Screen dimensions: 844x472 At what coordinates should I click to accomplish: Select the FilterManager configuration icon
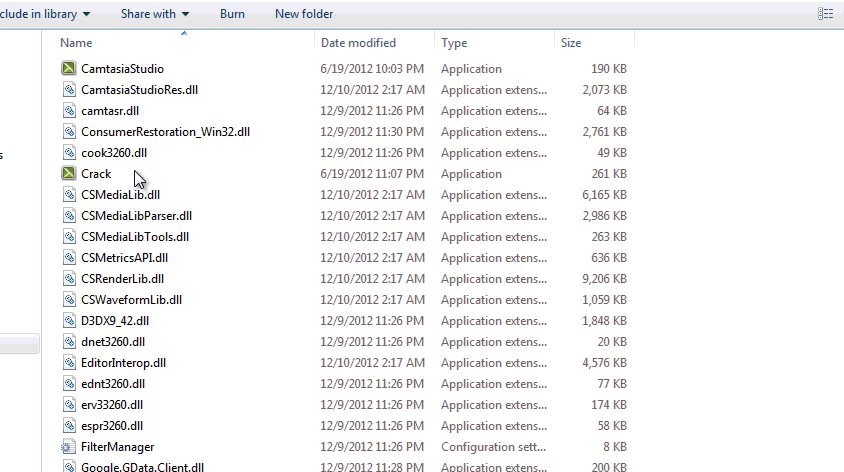68,446
